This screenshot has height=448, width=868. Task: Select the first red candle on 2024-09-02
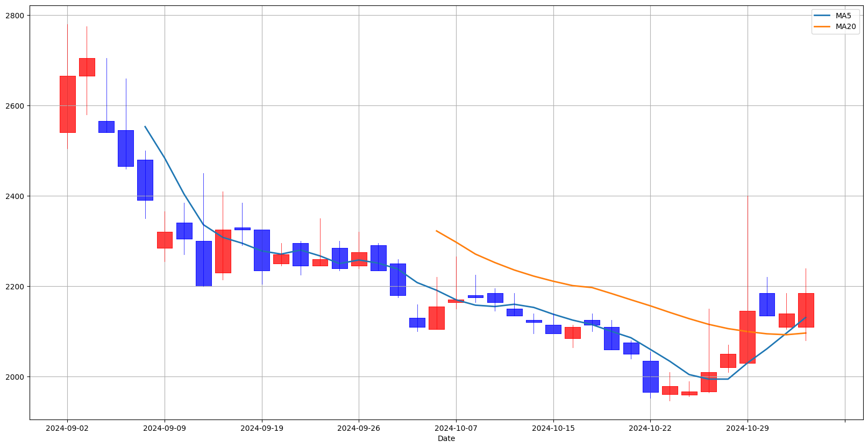coord(67,104)
